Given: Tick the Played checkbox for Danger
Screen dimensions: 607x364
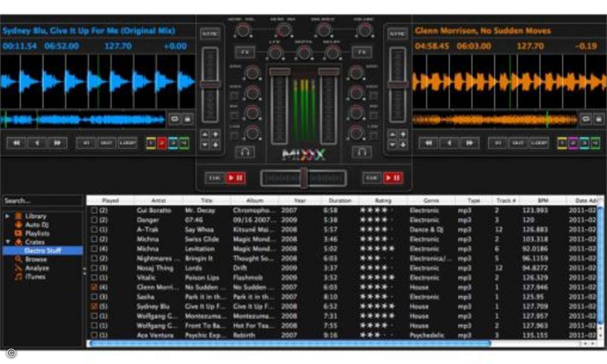Looking at the screenshot, I should [x=94, y=220].
